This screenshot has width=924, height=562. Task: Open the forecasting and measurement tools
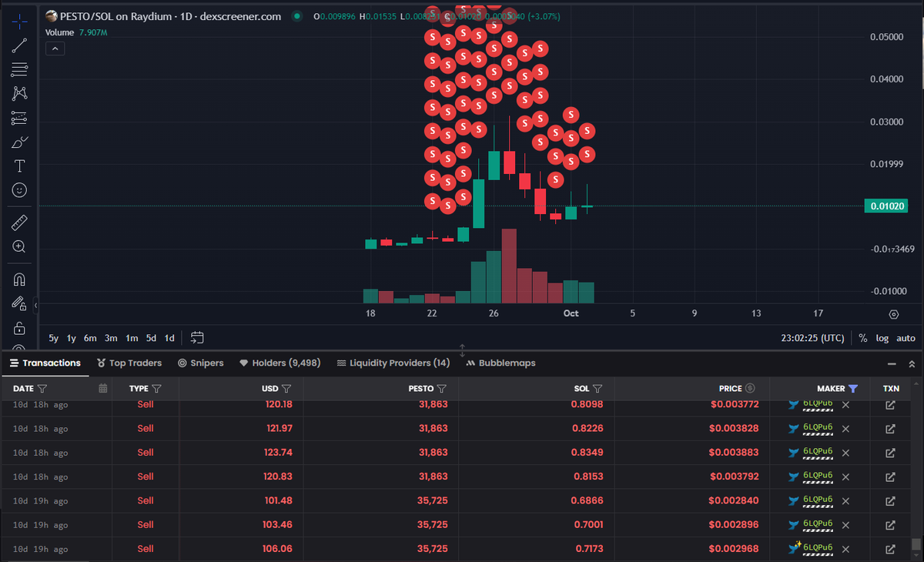[x=19, y=118]
